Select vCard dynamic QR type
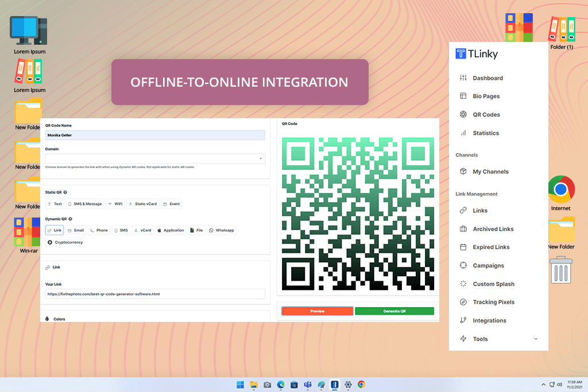The image size is (588, 392). click(142, 230)
